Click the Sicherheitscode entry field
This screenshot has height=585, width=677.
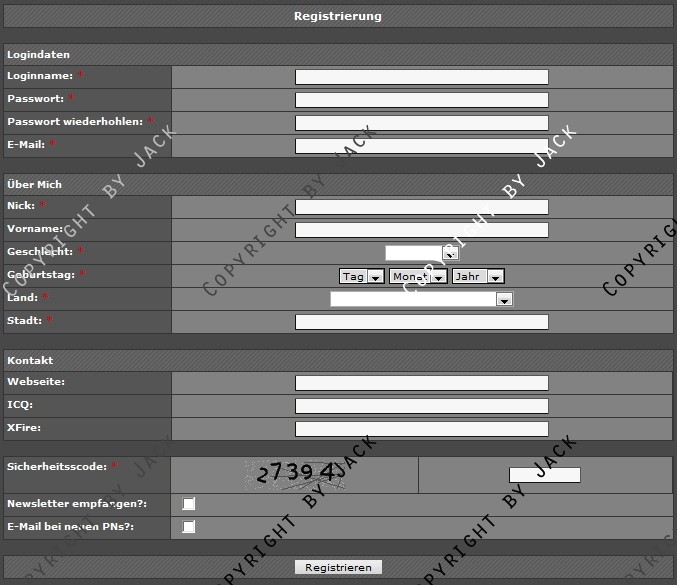point(544,475)
